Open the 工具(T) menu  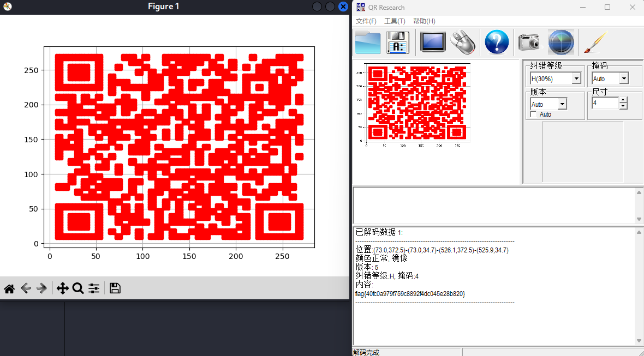(x=395, y=21)
